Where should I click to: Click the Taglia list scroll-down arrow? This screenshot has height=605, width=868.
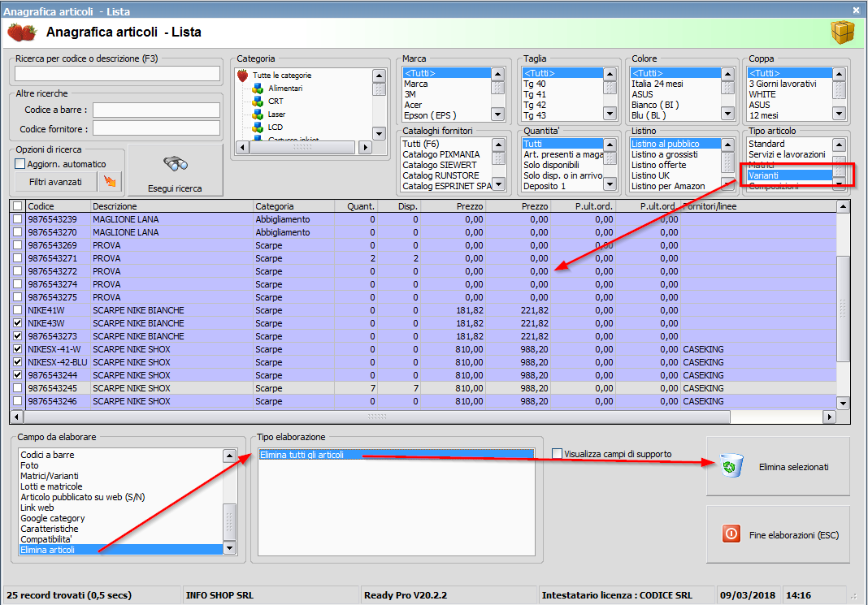(x=610, y=115)
